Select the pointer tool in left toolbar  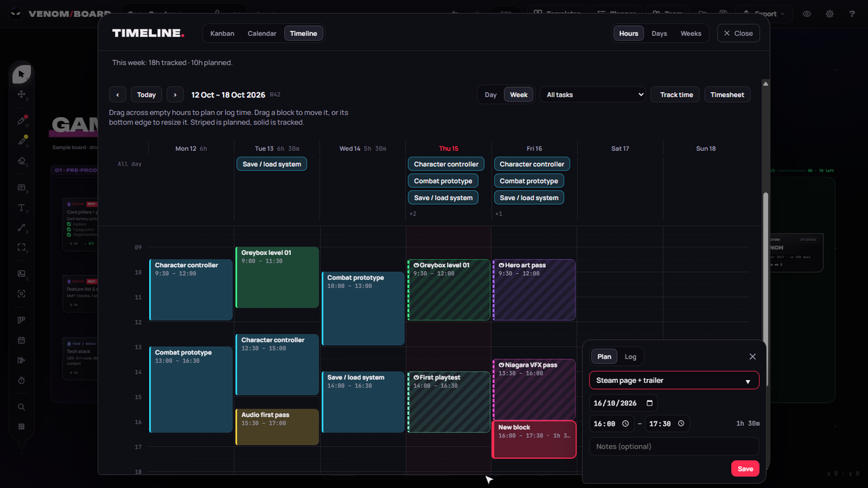tap(22, 75)
